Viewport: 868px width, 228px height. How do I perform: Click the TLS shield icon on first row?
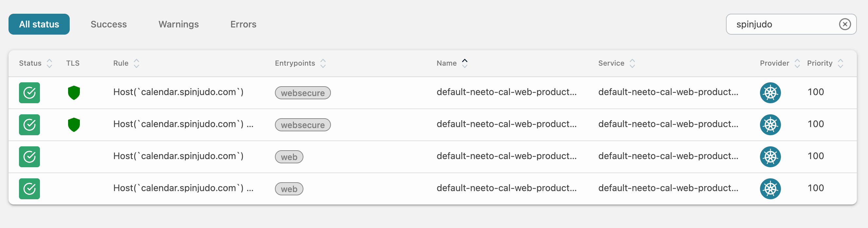click(x=74, y=93)
